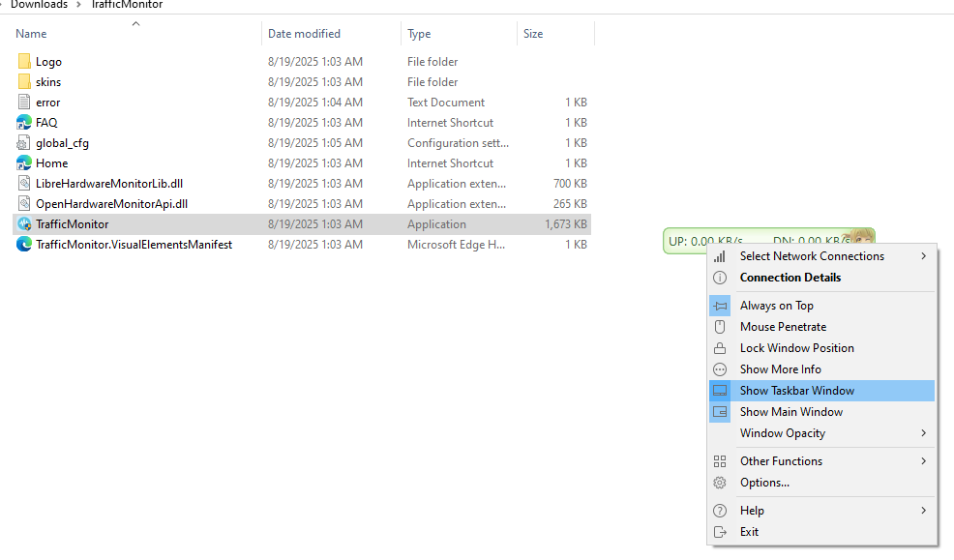954x560 pixels.
Task: Select the LibreHardwareMonitorLib.dll file
Action: [108, 184]
